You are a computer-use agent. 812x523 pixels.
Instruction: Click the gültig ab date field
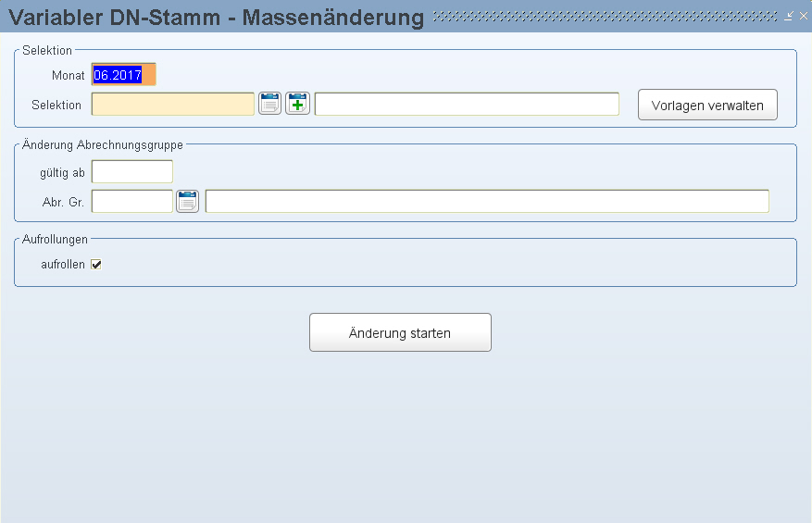click(x=132, y=171)
